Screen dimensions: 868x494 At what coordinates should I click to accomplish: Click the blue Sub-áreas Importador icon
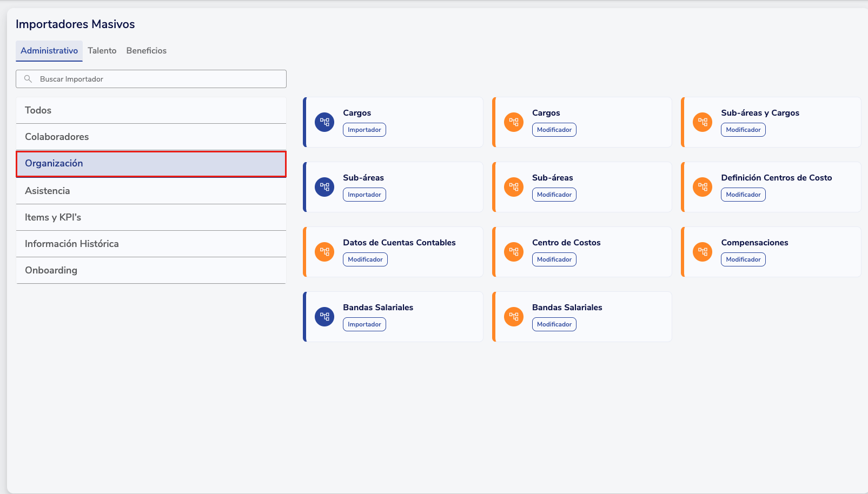(x=324, y=187)
